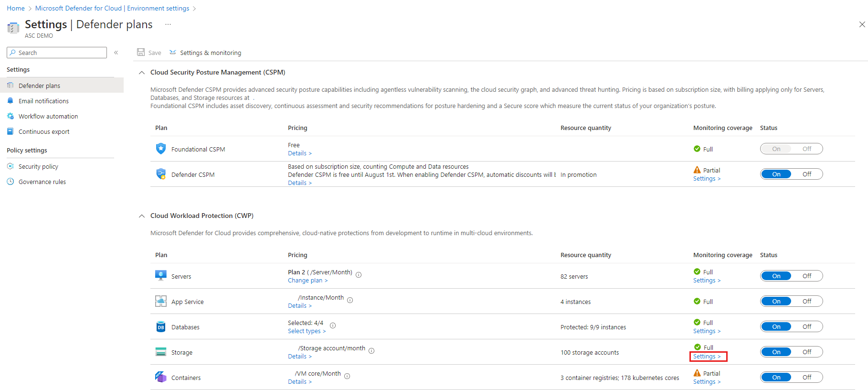Screen dimensions: 868x390
Task: Collapse the left sidebar with double-chevron icon
Action: (116, 53)
